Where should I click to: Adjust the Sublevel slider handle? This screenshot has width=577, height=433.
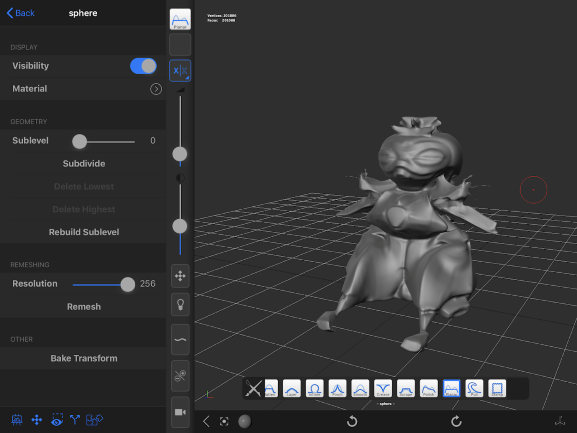79,141
